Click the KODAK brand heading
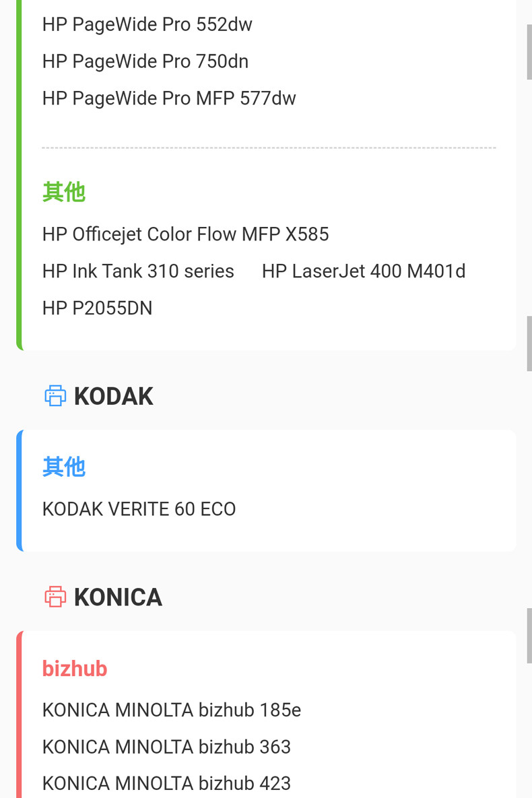 pos(113,397)
